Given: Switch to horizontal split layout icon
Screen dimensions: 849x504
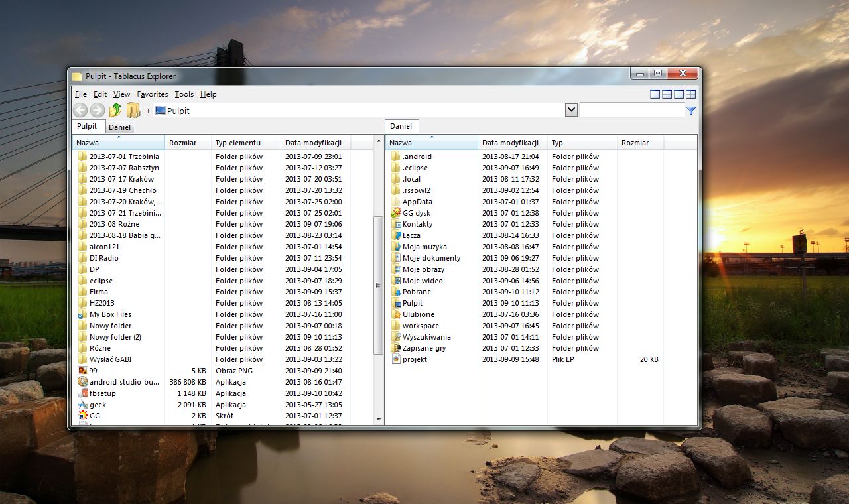Looking at the screenshot, I should pyautogui.click(x=667, y=94).
